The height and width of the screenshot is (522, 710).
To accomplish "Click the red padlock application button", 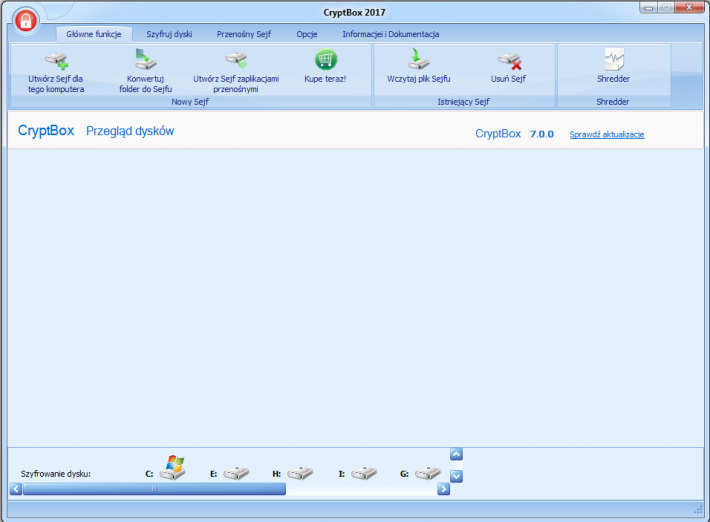I will [x=26, y=20].
